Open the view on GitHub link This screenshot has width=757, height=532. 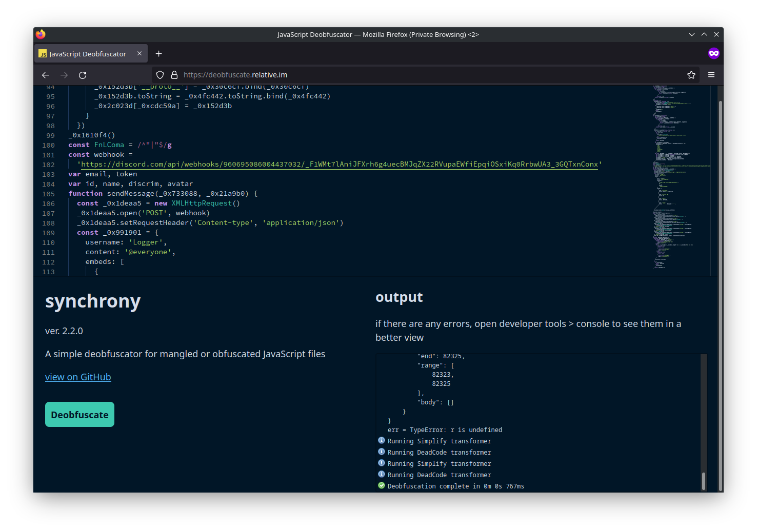coord(78,377)
